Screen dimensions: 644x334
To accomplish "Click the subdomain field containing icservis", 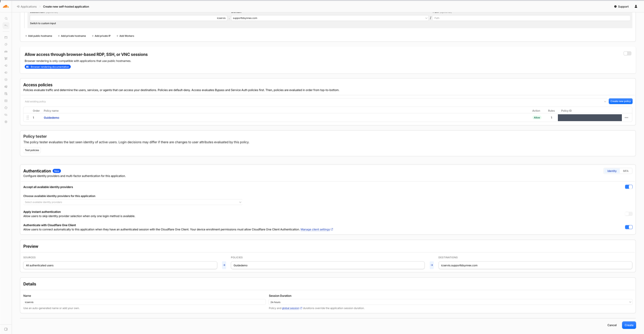I will pos(128,18).
